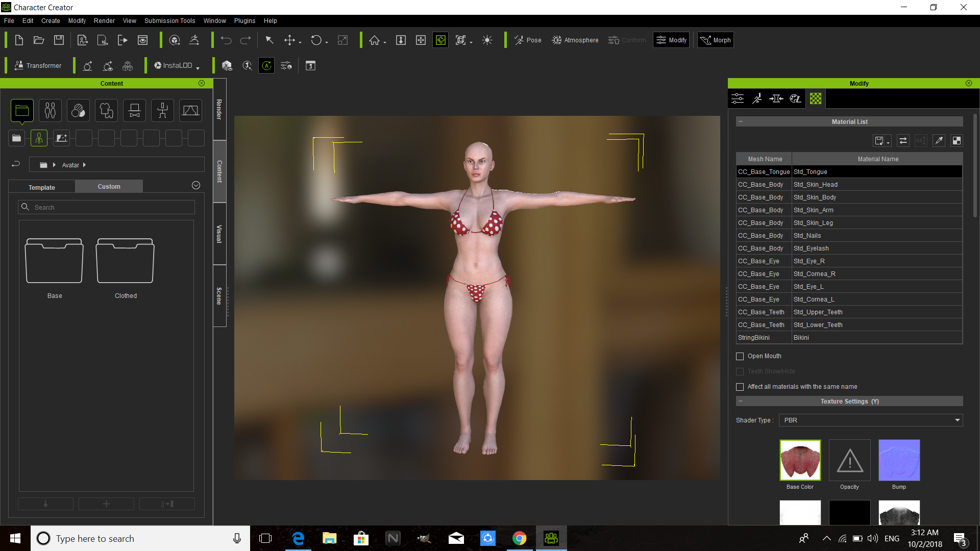This screenshot has height=551, width=980.
Task: Select the Std_Eyelash material row
Action: coord(849,248)
